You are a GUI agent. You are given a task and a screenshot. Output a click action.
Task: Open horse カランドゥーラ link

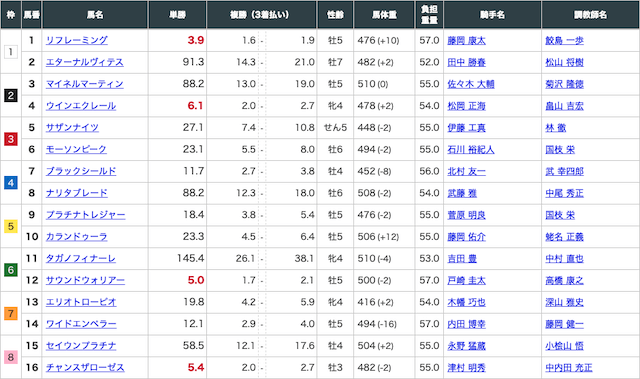(77, 237)
